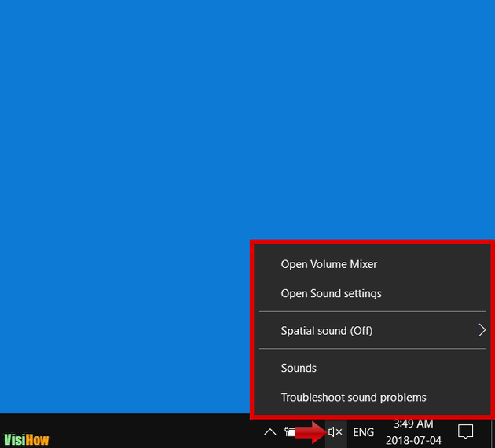Click the red arrow pointing to speaker
This screenshot has height=448, width=495.
point(313,432)
